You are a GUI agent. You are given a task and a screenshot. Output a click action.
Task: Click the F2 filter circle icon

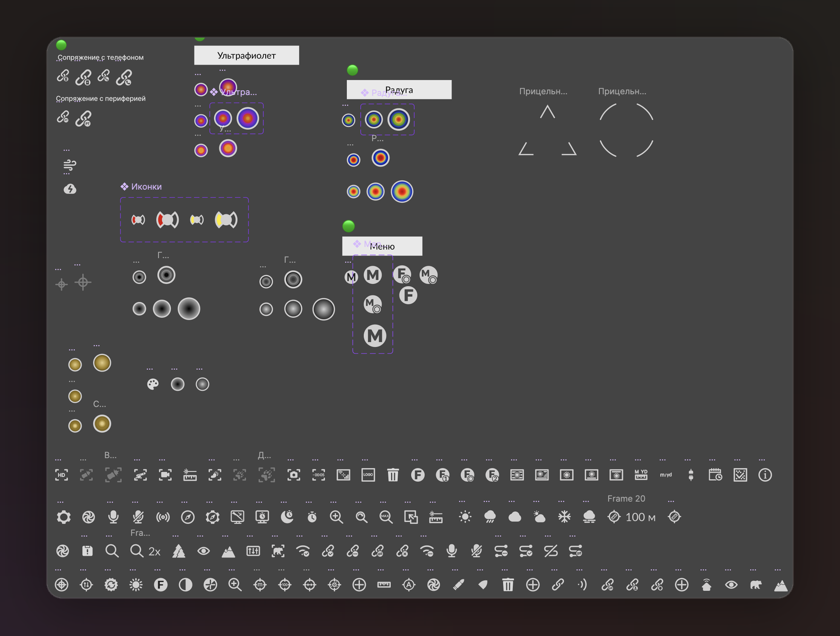click(492, 475)
